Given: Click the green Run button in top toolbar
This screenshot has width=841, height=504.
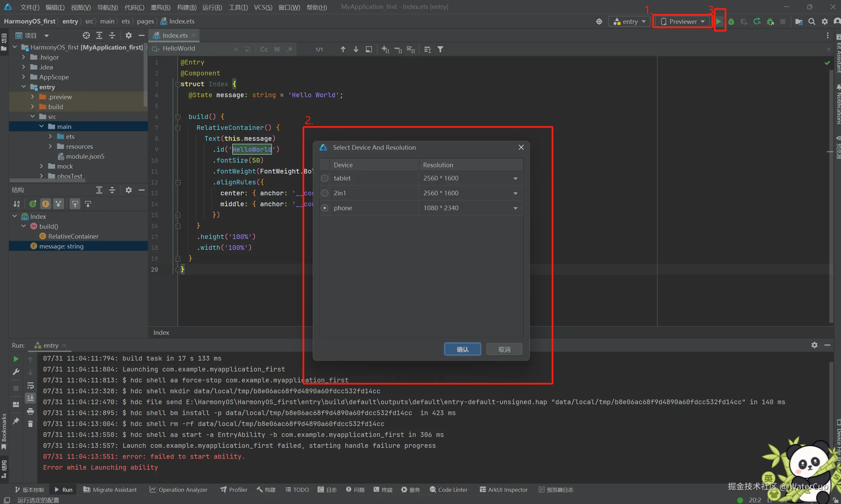Looking at the screenshot, I should click(x=718, y=21).
